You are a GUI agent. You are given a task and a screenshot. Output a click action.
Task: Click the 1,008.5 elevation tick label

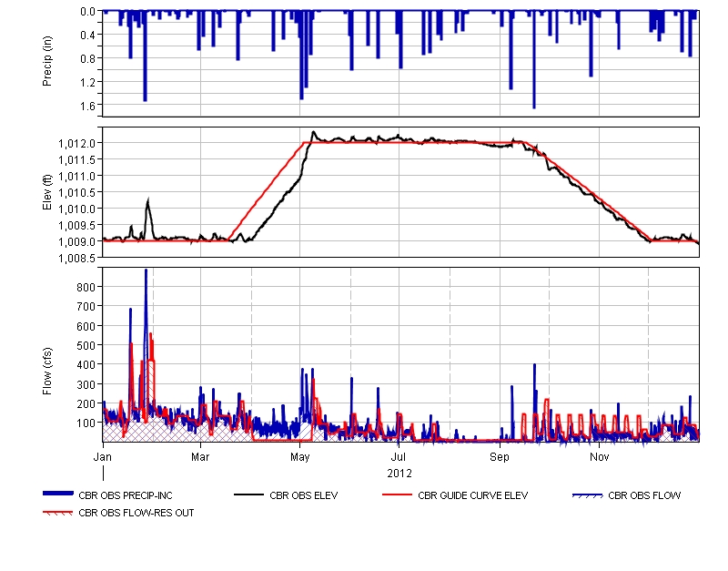(x=77, y=259)
